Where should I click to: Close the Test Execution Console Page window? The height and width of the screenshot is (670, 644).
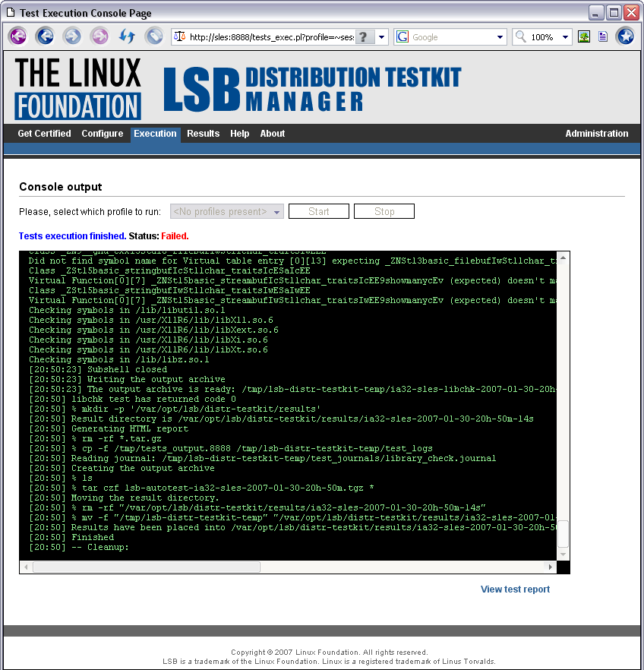(631, 13)
